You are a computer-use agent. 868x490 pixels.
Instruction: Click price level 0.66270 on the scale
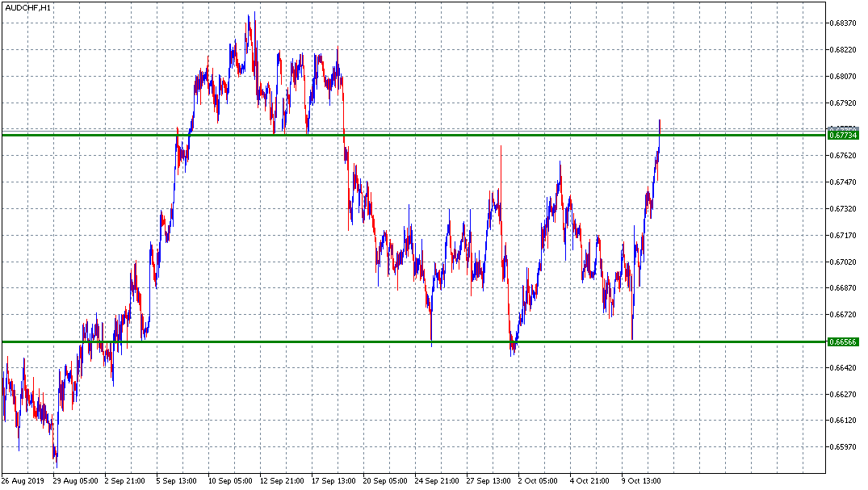click(843, 394)
